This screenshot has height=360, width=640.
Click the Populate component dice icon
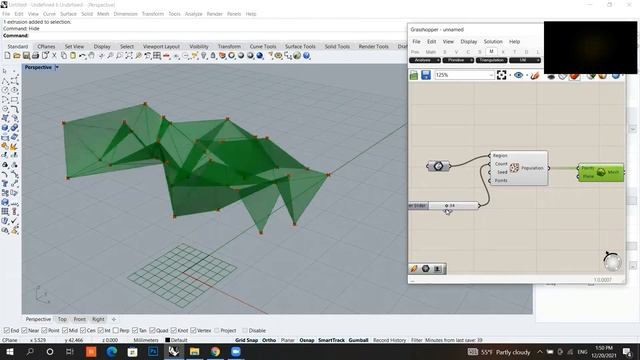514,168
